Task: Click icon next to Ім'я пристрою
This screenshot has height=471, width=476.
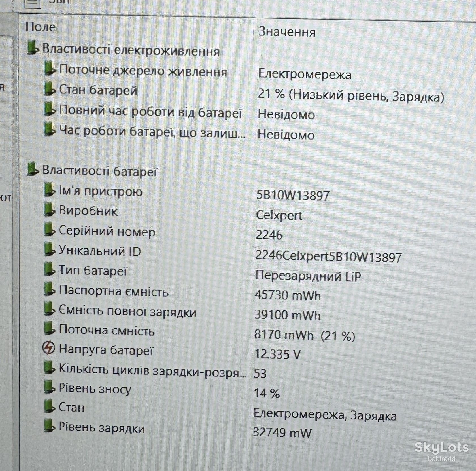Action: click(x=50, y=190)
